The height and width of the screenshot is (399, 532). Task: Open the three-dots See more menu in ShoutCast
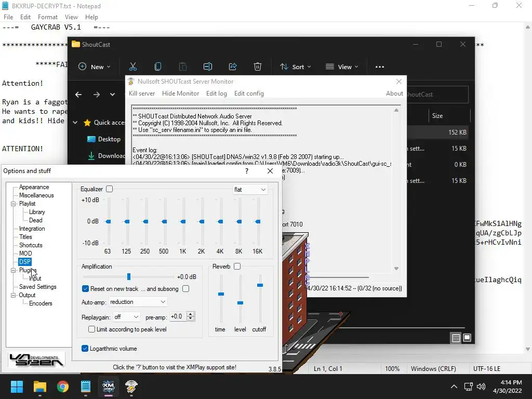(x=380, y=67)
